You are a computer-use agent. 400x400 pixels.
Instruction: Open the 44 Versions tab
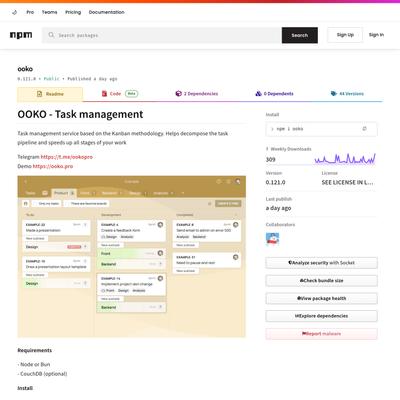tap(347, 94)
